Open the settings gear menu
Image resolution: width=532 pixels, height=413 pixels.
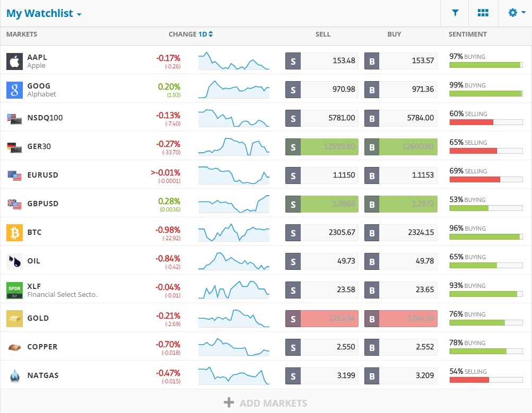point(512,13)
